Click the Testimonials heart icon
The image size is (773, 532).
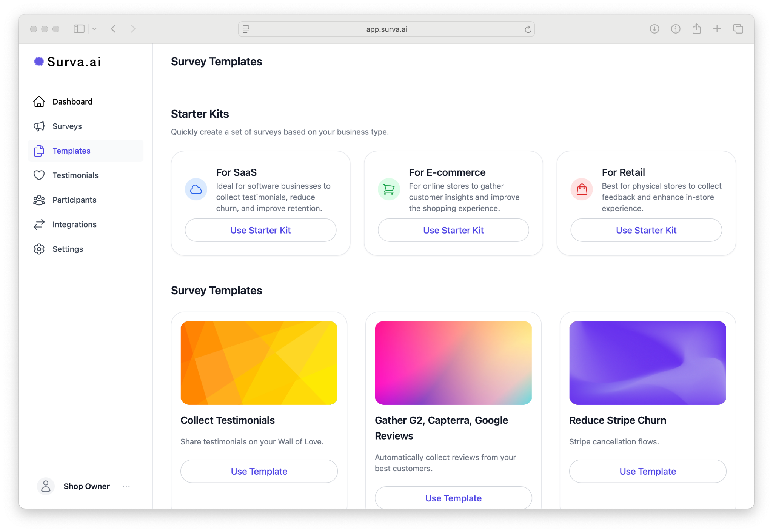pos(39,175)
